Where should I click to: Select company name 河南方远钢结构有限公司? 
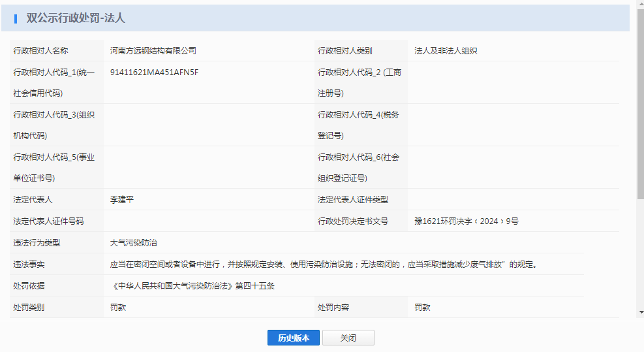click(x=153, y=50)
